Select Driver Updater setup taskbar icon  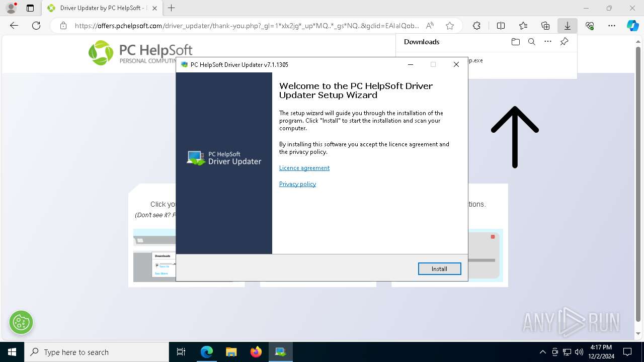(x=280, y=352)
